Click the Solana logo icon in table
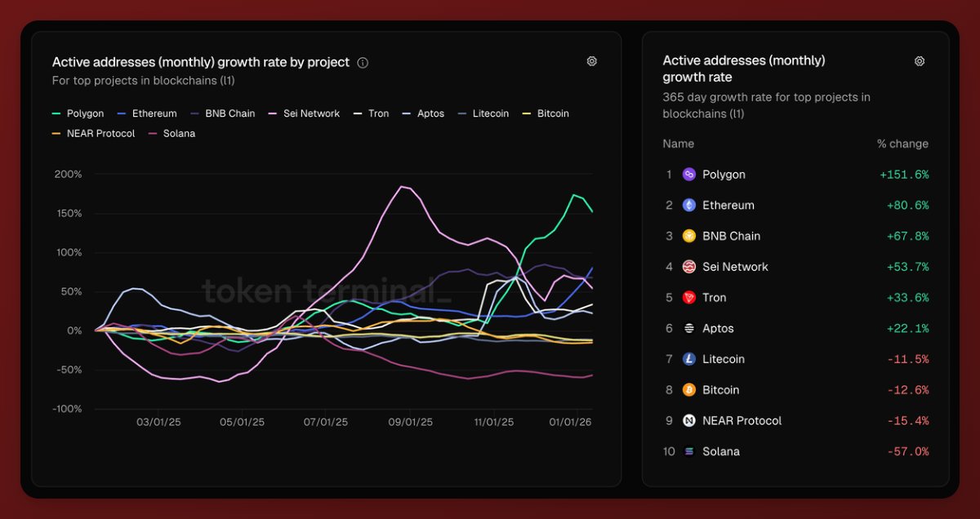Image resolution: width=980 pixels, height=519 pixels. click(689, 451)
